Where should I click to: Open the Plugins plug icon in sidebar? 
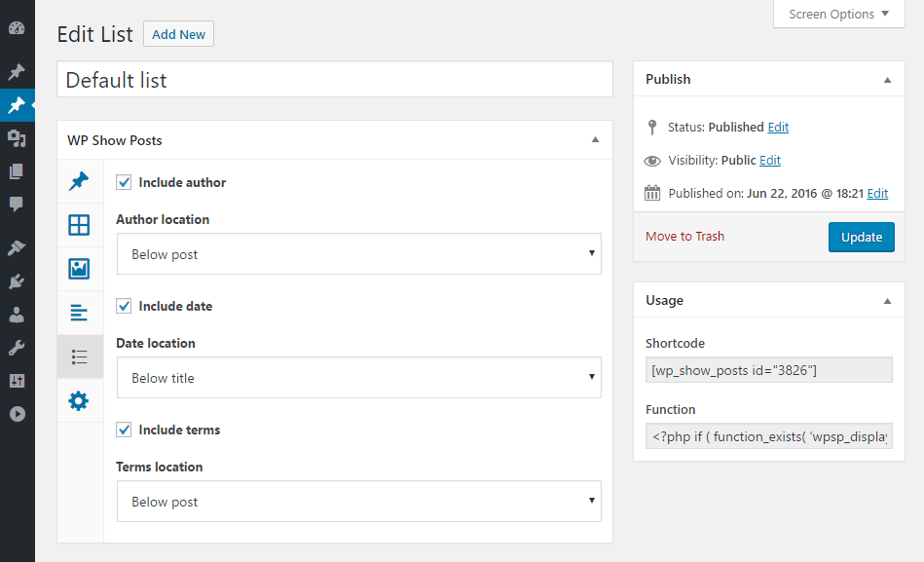click(x=17, y=281)
